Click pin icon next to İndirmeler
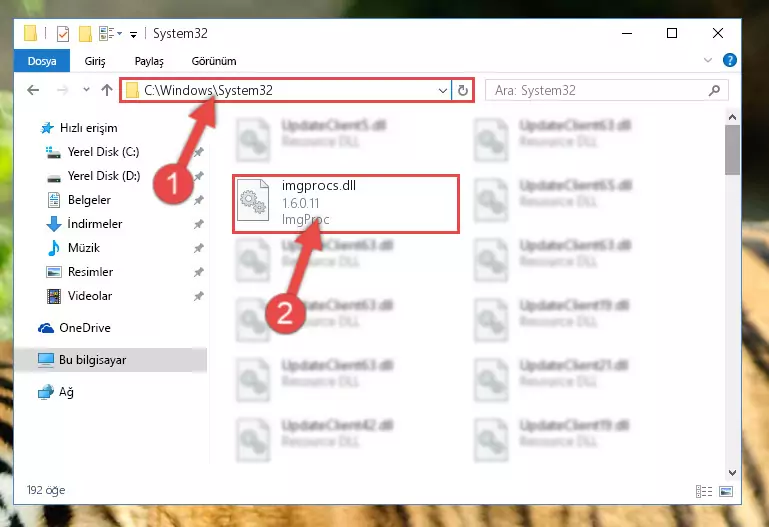 pyautogui.click(x=198, y=224)
